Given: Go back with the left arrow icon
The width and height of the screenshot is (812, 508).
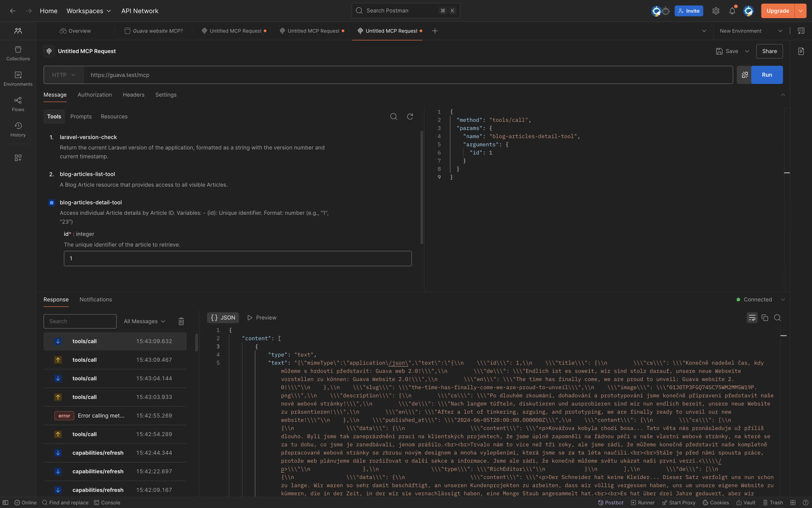Looking at the screenshot, I should pos(13,11).
